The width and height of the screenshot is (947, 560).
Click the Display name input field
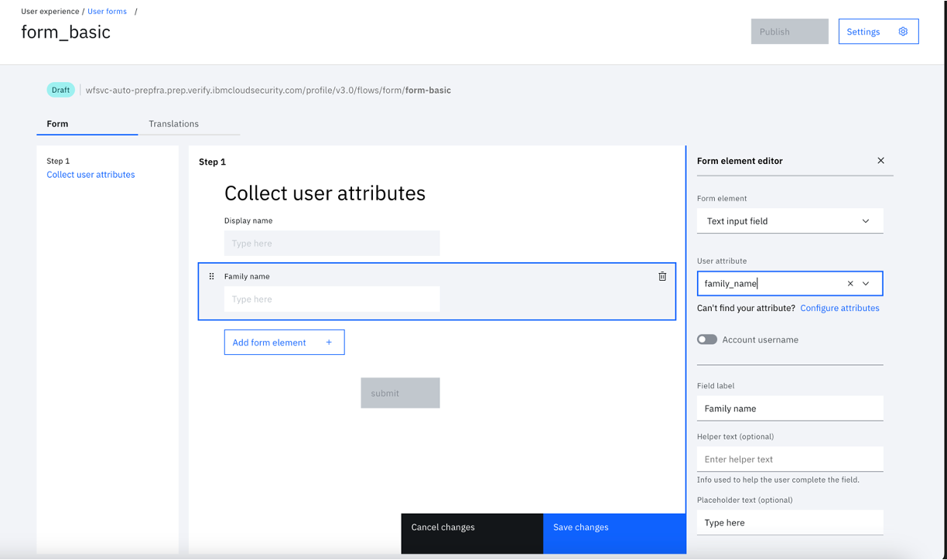point(332,244)
